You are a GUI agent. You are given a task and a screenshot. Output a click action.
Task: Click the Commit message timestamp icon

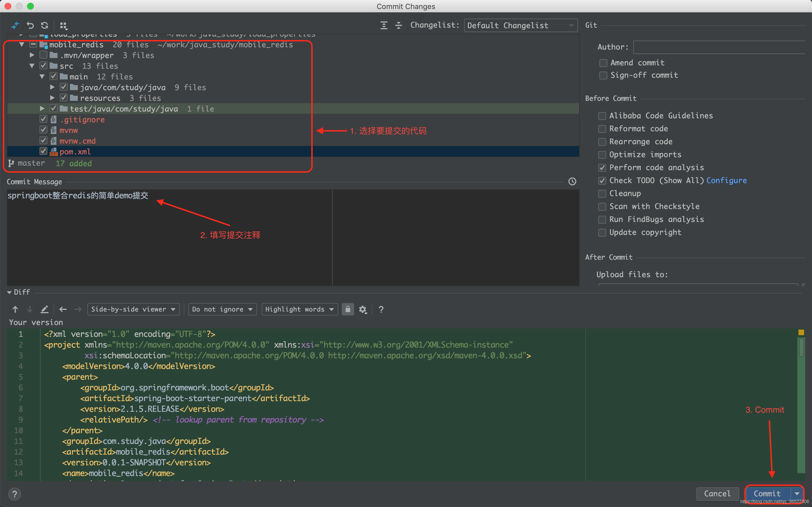tap(572, 181)
